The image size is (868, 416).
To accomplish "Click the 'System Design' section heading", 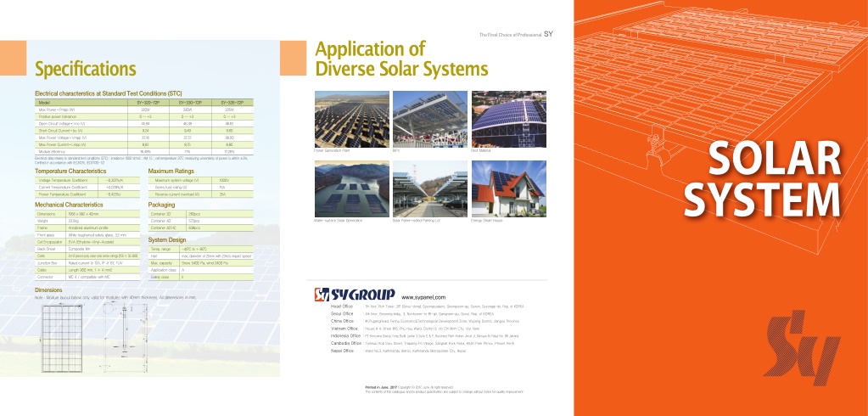I will [167, 240].
